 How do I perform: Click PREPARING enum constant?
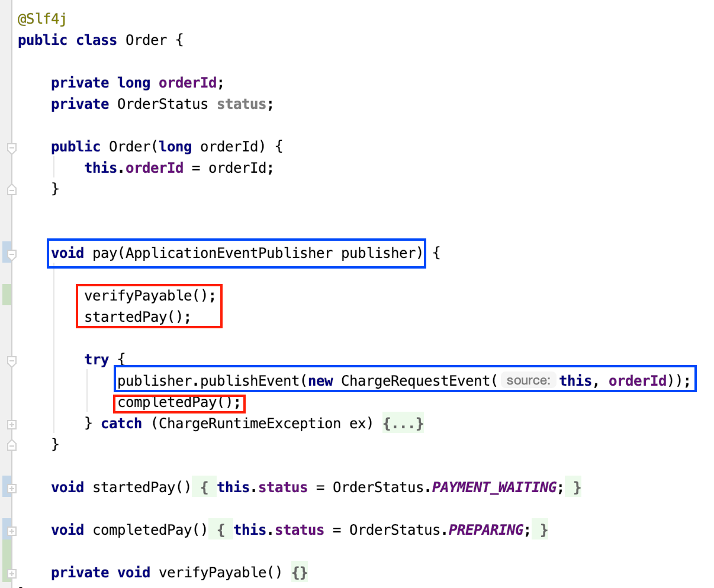coord(485,530)
